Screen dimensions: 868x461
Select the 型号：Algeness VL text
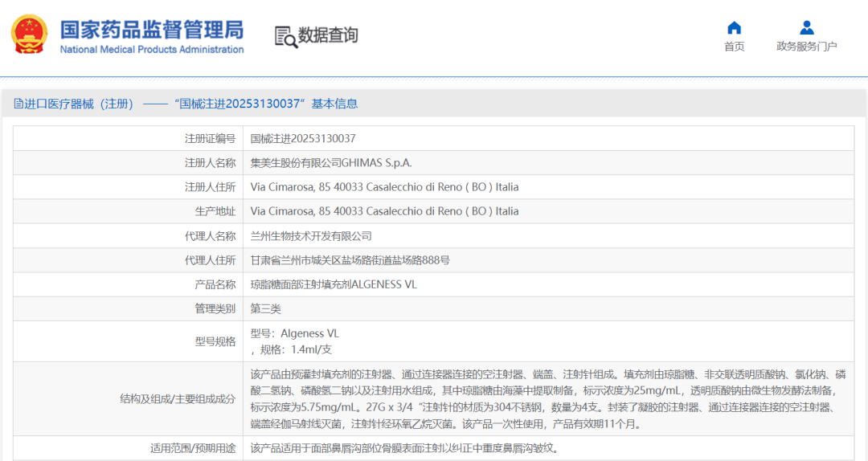294,333
